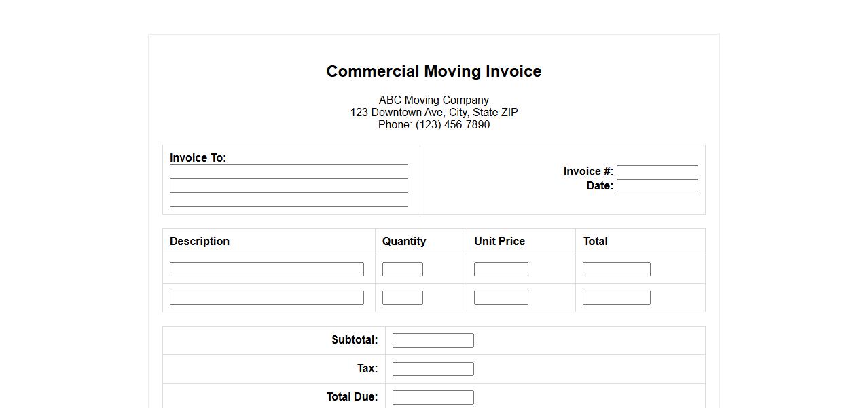Image resolution: width=868 pixels, height=408 pixels.
Task: Focus the first row Quantity field
Action: click(402, 270)
